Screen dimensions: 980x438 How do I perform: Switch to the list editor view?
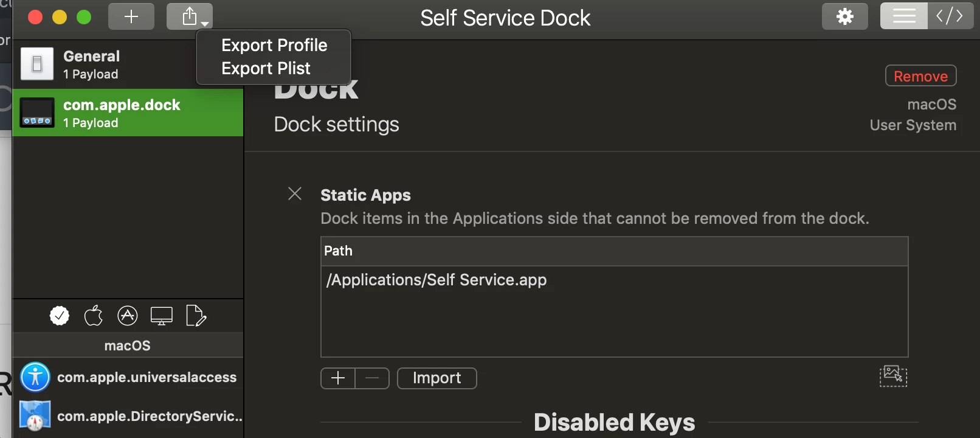click(904, 16)
